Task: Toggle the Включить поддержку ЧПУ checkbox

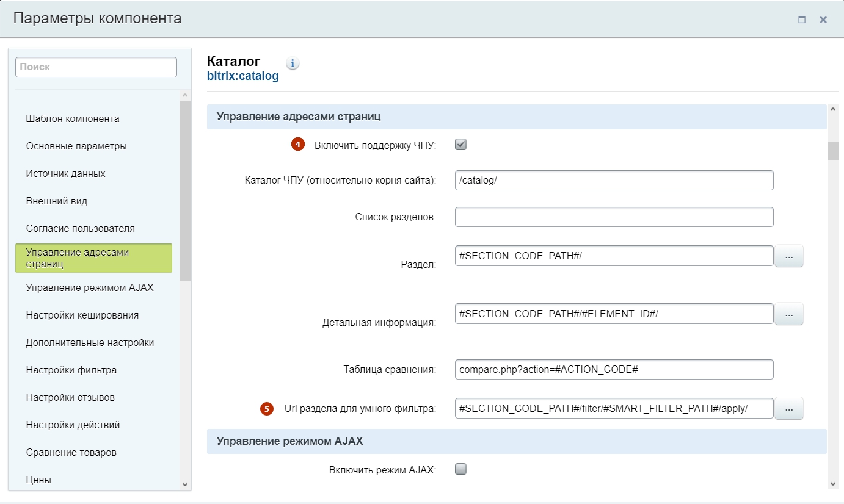Action: point(461,145)
